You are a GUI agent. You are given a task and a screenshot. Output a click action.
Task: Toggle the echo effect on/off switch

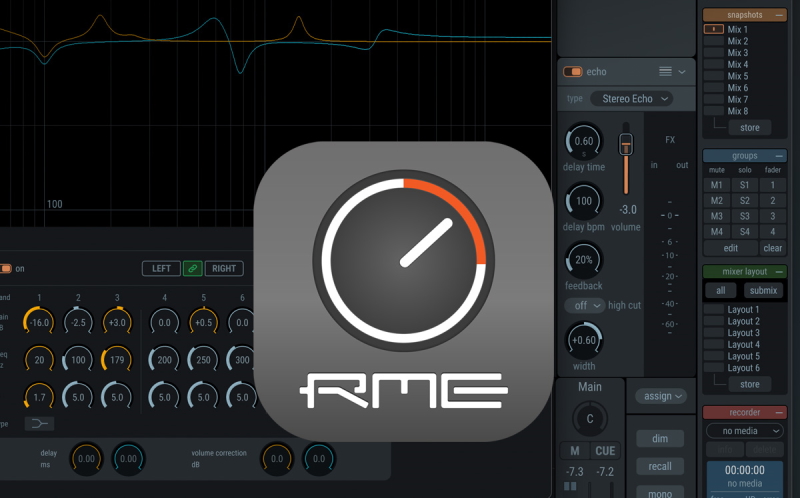click(x=573, y=72)
